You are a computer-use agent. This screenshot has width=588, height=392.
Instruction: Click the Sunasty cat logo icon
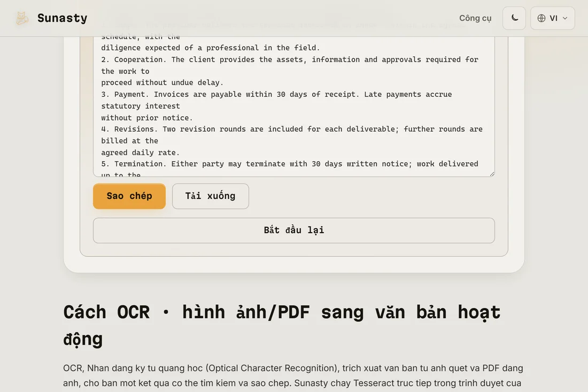pyautogui.click(x=22, y=18)
